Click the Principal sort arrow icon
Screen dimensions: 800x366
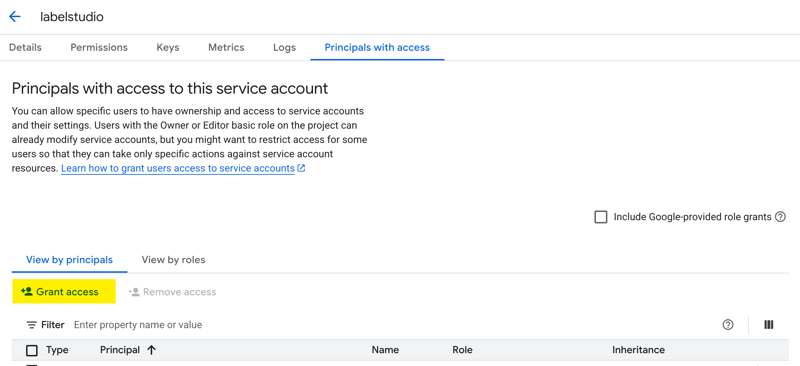(151, 350)
